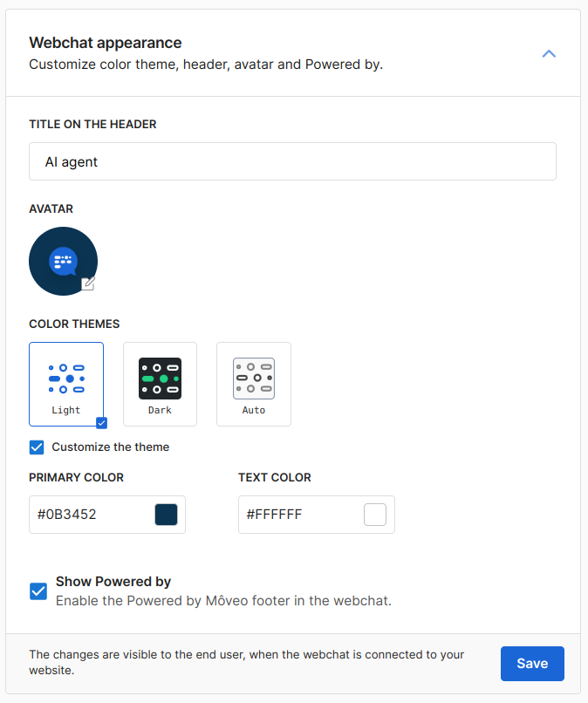Collapse the Webchat appearance section chevron

tap(549, 54)
